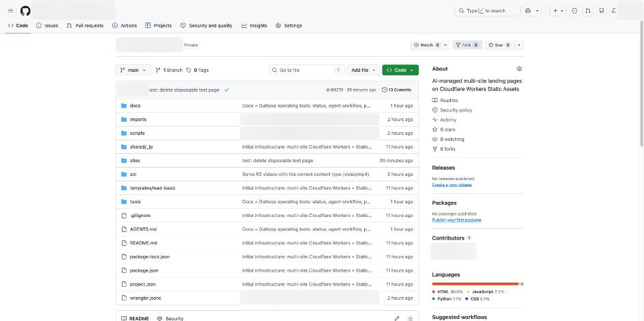Click Create a new release link

[x=452, y=185]
